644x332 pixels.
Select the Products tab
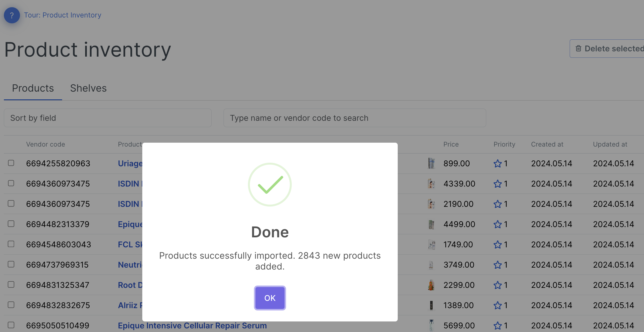(x=33, y=88)
